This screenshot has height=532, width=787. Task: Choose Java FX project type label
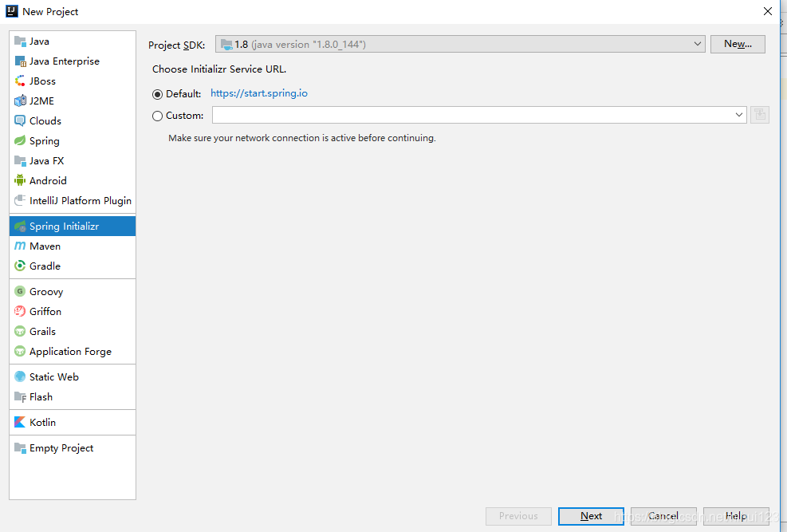(x=47, y=160)
